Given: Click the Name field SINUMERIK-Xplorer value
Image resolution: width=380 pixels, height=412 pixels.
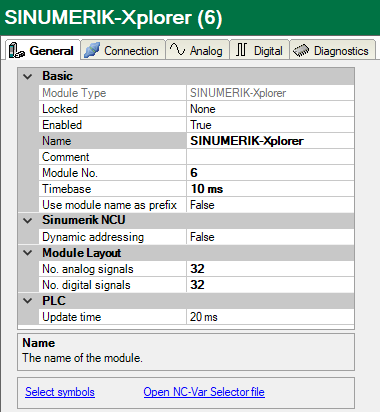Looking at the screenshot, I should point(270,141).
